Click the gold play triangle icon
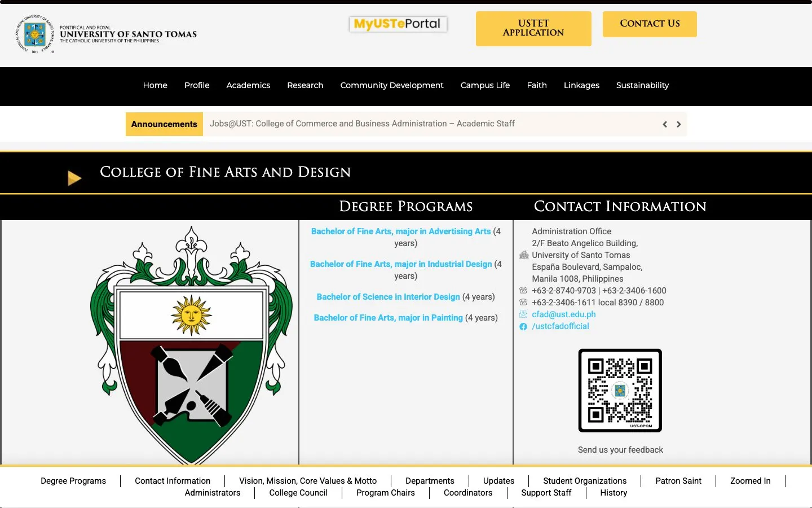The width and height of the screenshot is (812, 508). (74, 178)
